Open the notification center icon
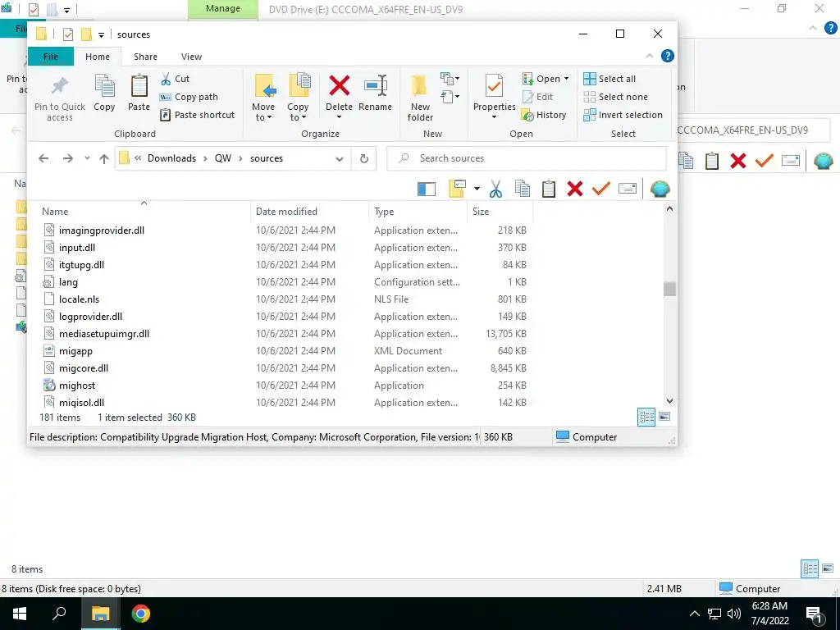The height and width of the screenshot is (630, 840). click(x=814, y=614)
